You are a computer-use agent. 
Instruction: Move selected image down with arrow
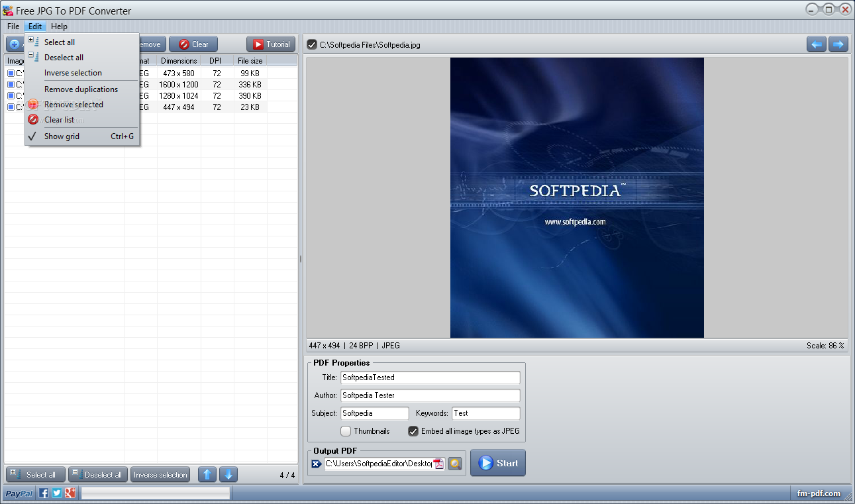228,475
